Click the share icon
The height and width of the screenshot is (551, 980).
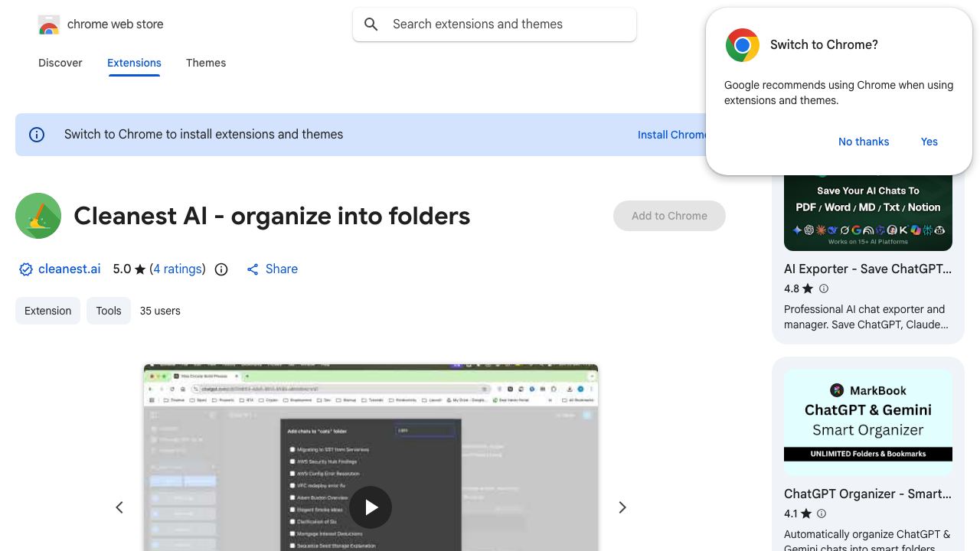click(253, 269)
